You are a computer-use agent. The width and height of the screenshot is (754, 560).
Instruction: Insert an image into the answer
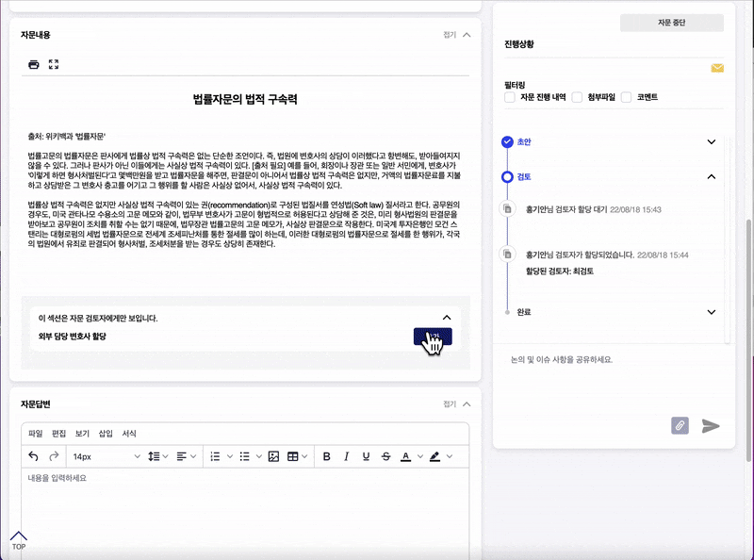click(x=273, y=456)
